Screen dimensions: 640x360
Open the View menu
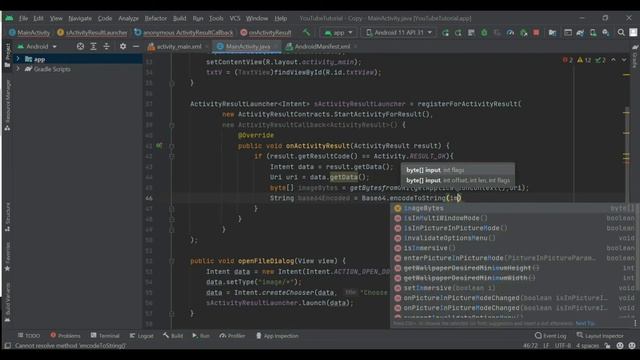(56, 18)
